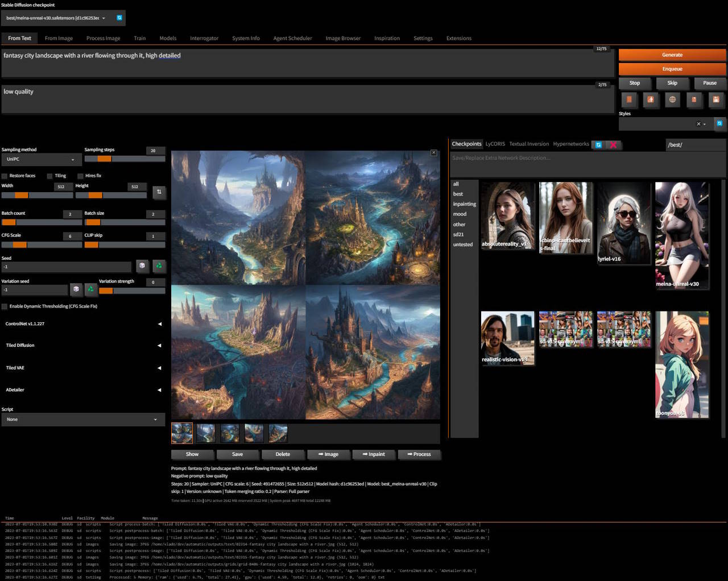The width and height of the screenshot is (728, 581).
Task: Open the Sampling method dropdown
Action: click(41, 160)
